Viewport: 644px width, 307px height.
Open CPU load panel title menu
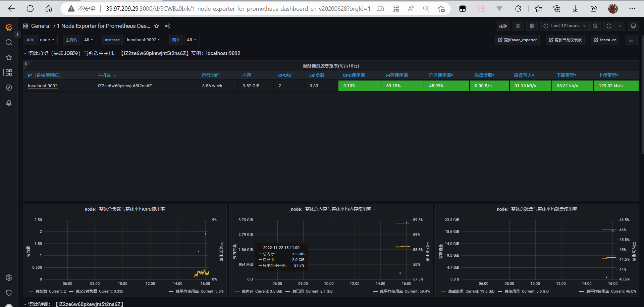(125, 209)
